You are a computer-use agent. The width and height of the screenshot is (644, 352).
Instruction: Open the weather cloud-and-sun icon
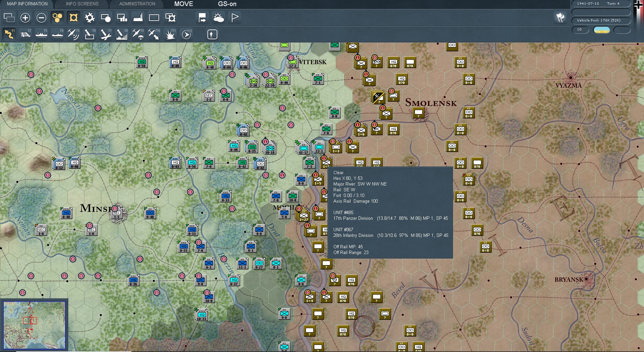tap(218, 18)
